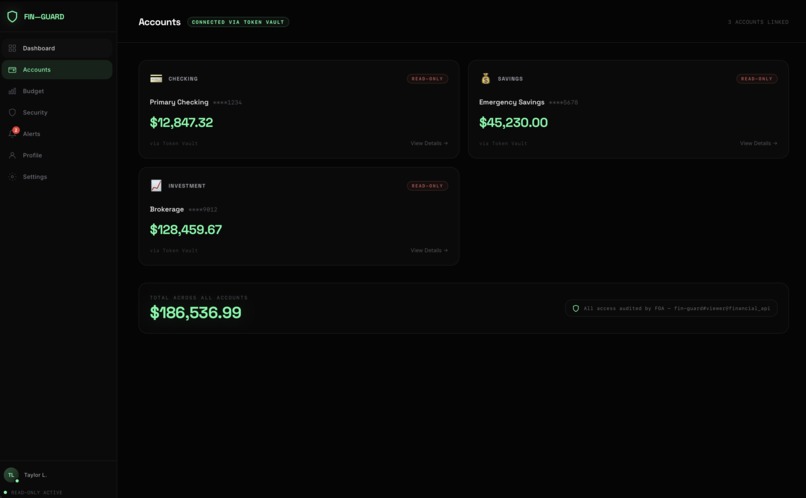Go to the Budget section
The width and height of the screenshot is (806, 498).
[57, 91]
